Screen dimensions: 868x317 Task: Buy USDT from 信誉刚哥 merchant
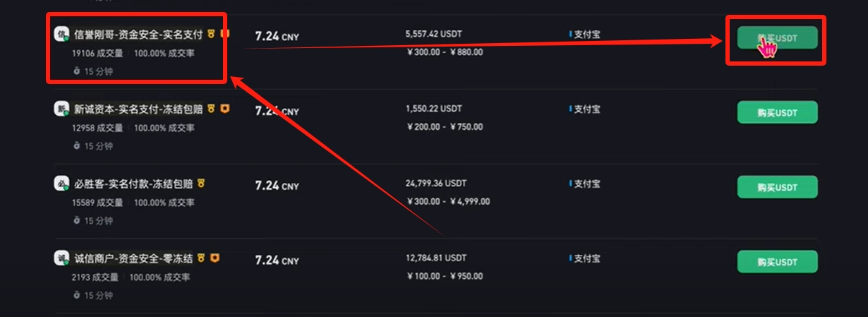777,38
